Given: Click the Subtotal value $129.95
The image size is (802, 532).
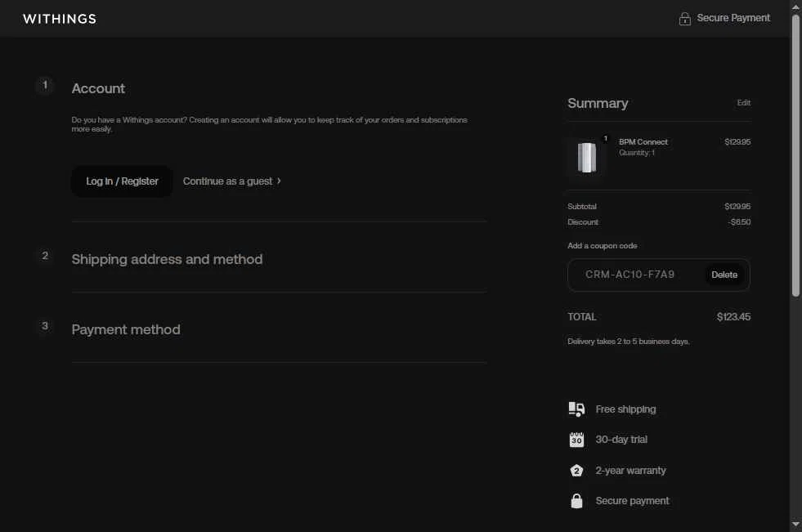Looking at the screenshot, I should click(737, 207).
